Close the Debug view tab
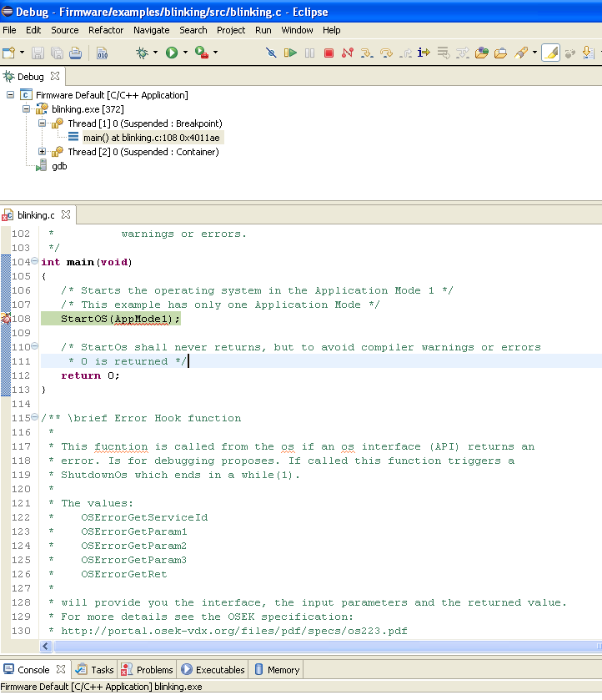Image resolution: width=602 pixels, height=700 pixels. pyautogui.click(x=55, y=76)
